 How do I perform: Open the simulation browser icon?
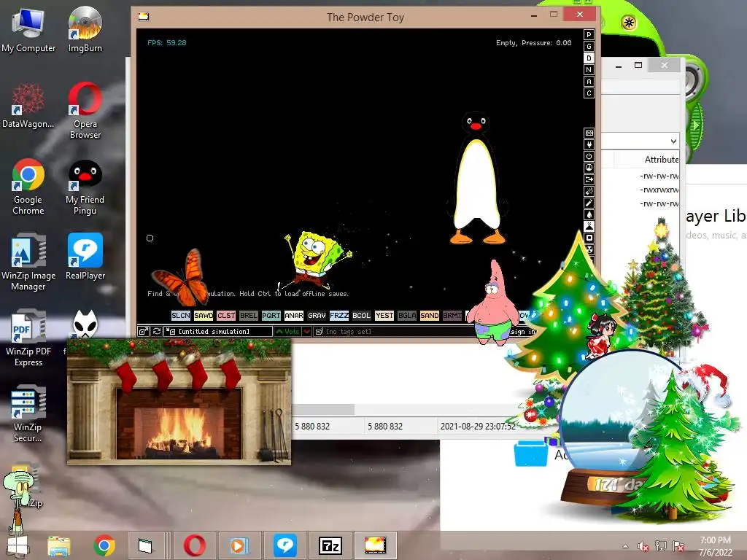click(144, 332)
